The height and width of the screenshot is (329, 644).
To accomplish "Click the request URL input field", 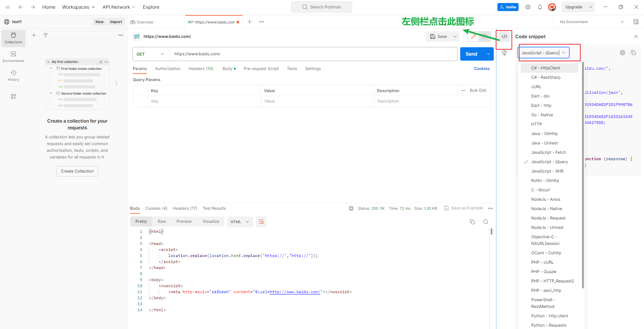I will click(314, 54).
